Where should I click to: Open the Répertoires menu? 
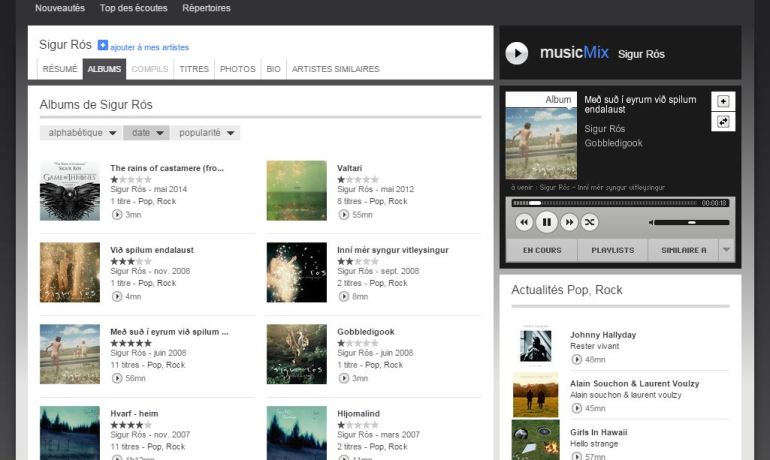click(206, 8)
